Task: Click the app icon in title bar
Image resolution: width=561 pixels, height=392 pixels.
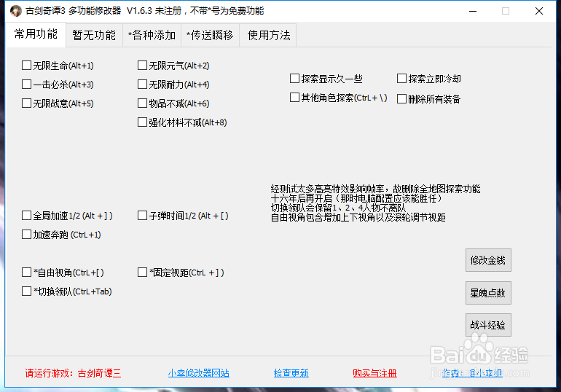Action: (16, 11)
